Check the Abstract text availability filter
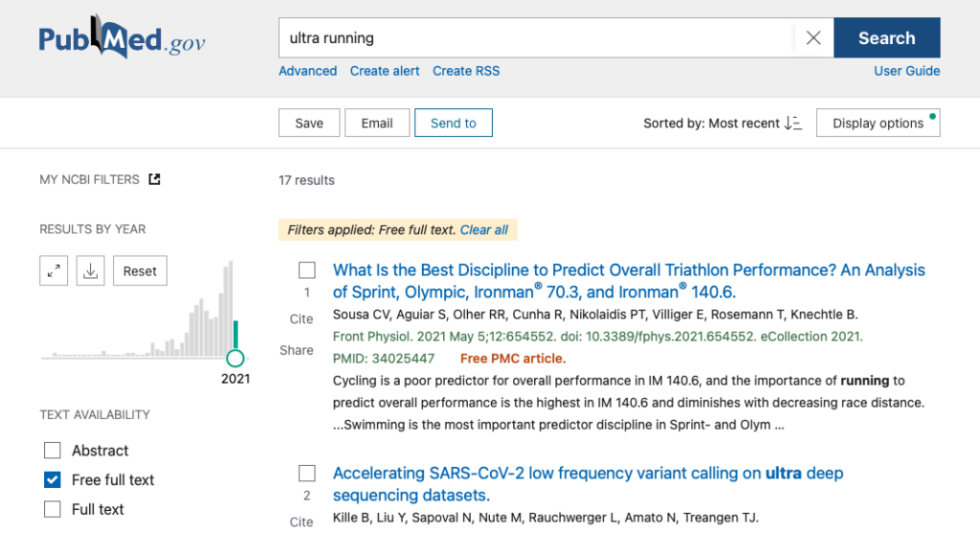Screen dimensions: 980x533 [53, 450]
